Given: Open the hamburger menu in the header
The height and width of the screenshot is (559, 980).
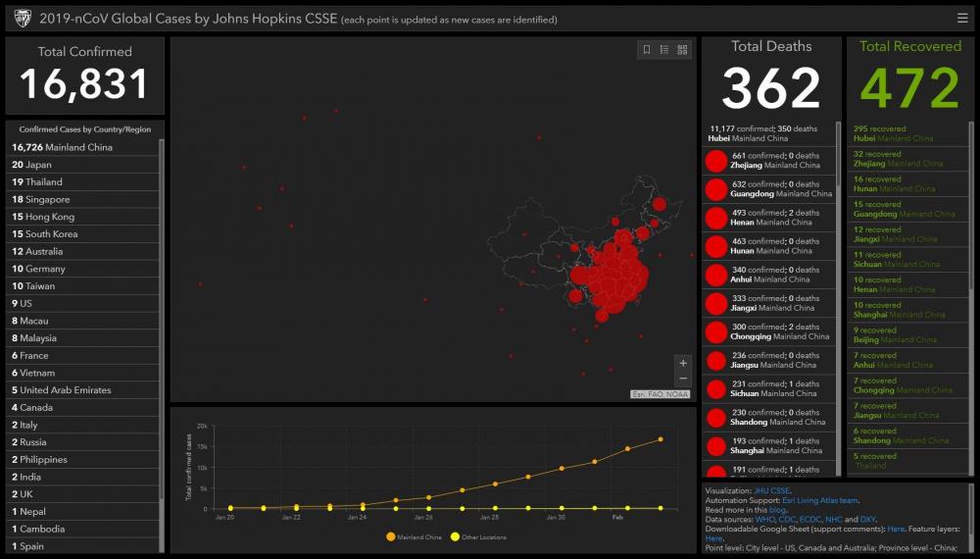Looking at the screenshot, I should click(961, 18).
